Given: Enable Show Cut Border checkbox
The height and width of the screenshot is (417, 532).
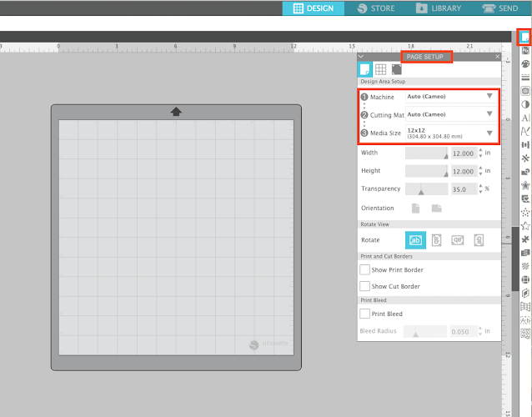Looking at the screenshot, I should pyautogui.click(x=364, y=286).
